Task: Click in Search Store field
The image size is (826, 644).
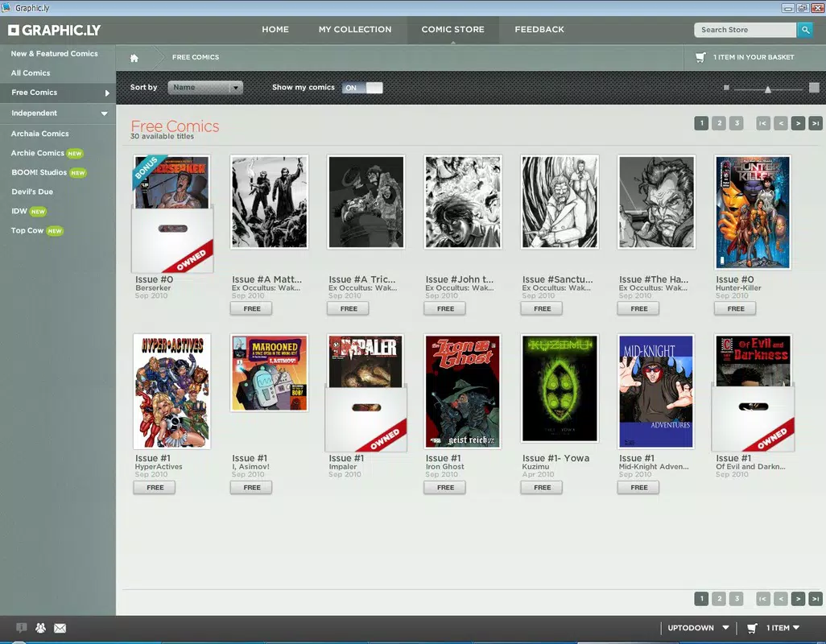Action: [x=745, y=30]
